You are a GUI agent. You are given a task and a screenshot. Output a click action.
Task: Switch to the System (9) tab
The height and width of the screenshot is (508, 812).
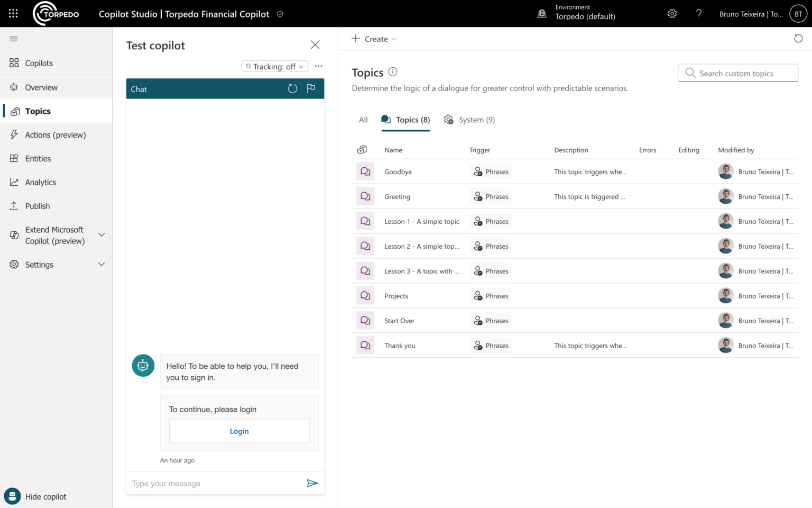(469, 120)
